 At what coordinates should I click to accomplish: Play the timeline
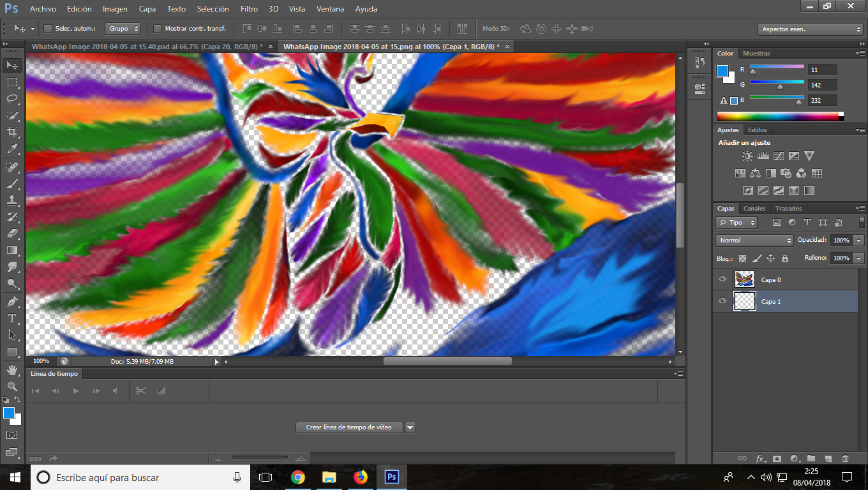[76, 390]
